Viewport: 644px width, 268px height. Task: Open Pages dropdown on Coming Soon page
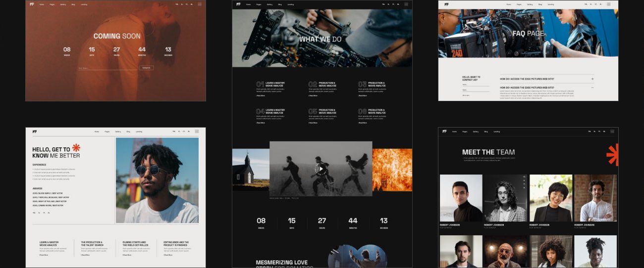(x=52, y=4)
